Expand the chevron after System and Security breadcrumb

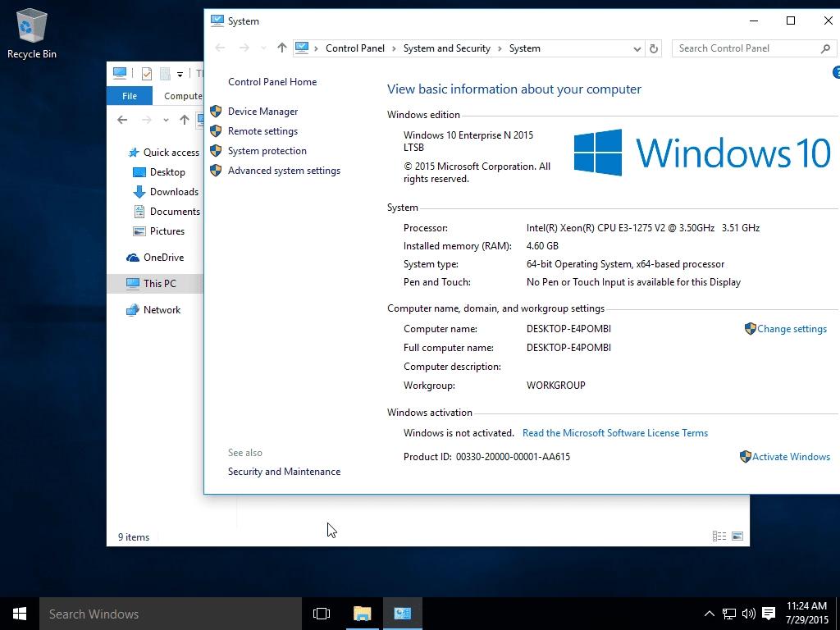tap(500, 48)
